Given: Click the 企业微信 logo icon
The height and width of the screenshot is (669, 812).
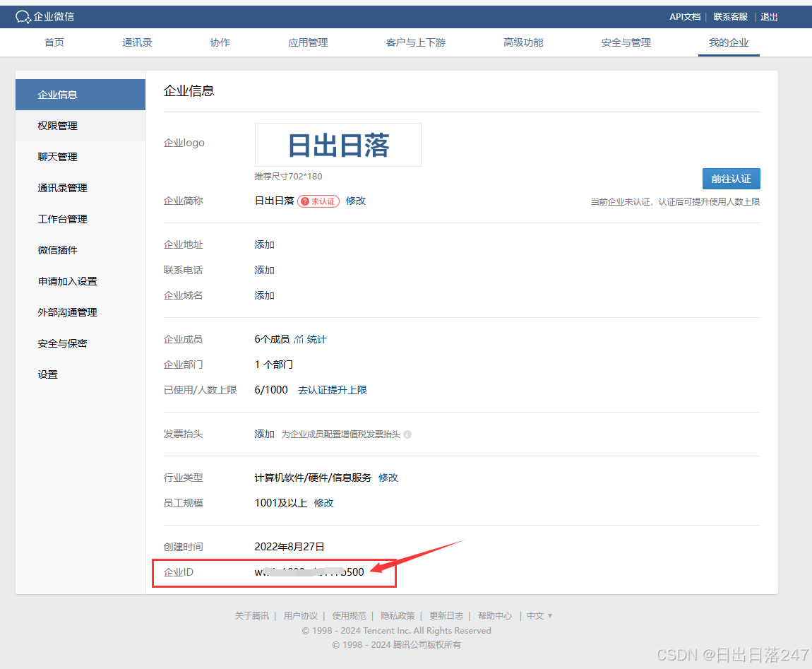Looking at the screenshot, I should coord(23,16).
